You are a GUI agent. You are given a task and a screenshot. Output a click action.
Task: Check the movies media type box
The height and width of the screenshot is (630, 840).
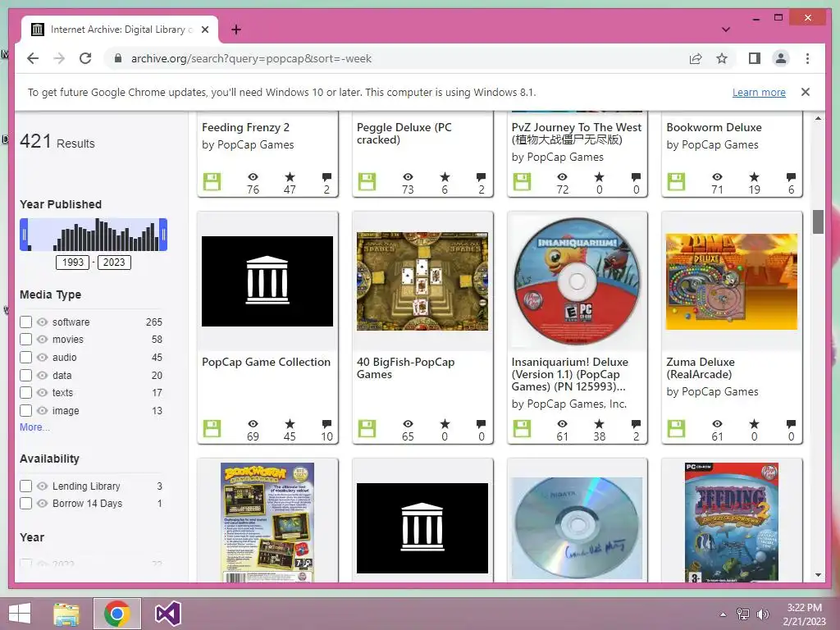pos(25,339)
